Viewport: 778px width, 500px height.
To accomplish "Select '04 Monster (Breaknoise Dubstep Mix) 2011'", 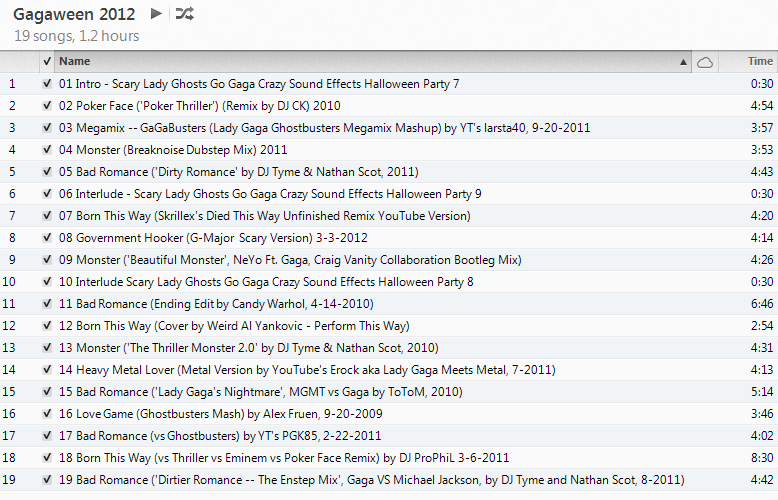I will coord(173,150).
